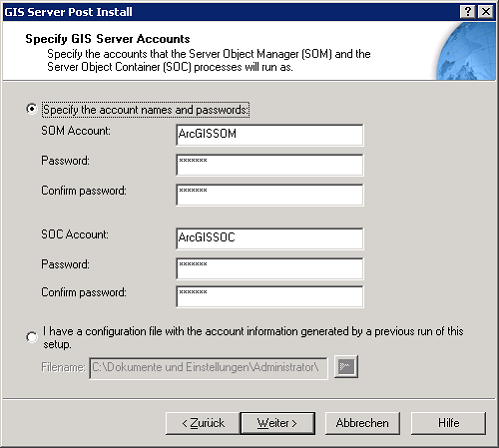Click the 'Specify GIS Server Accounts' heading

pos(108,39)
